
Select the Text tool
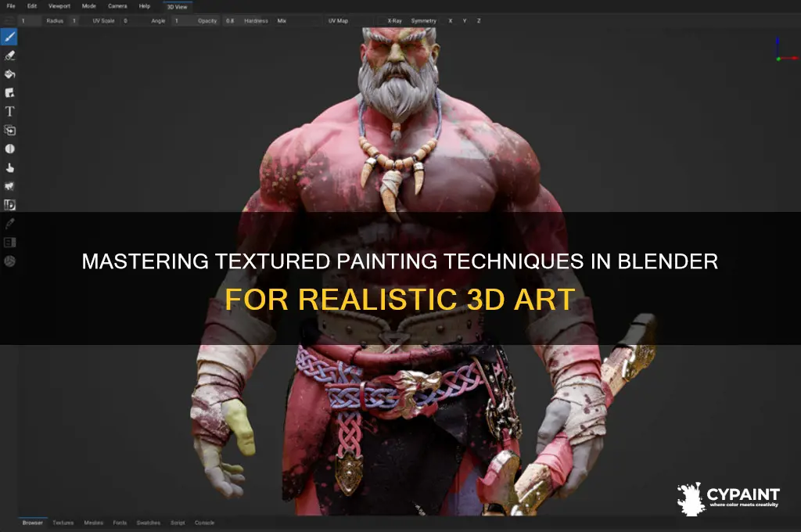(x=9, y=111)
